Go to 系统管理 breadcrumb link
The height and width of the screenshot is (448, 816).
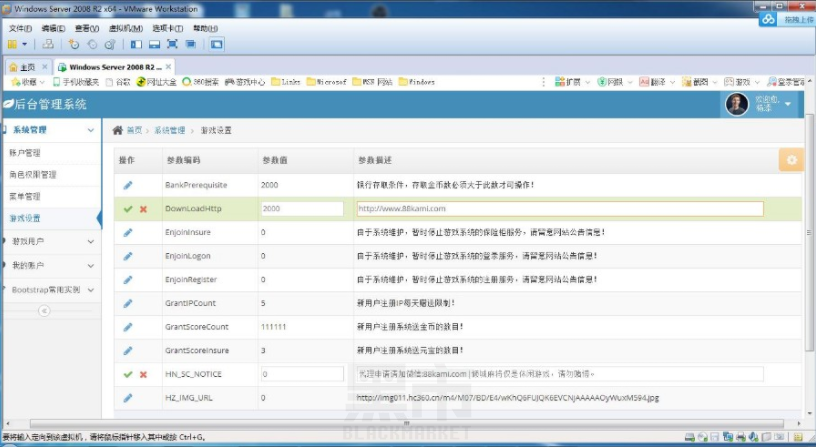coord(170,131)
